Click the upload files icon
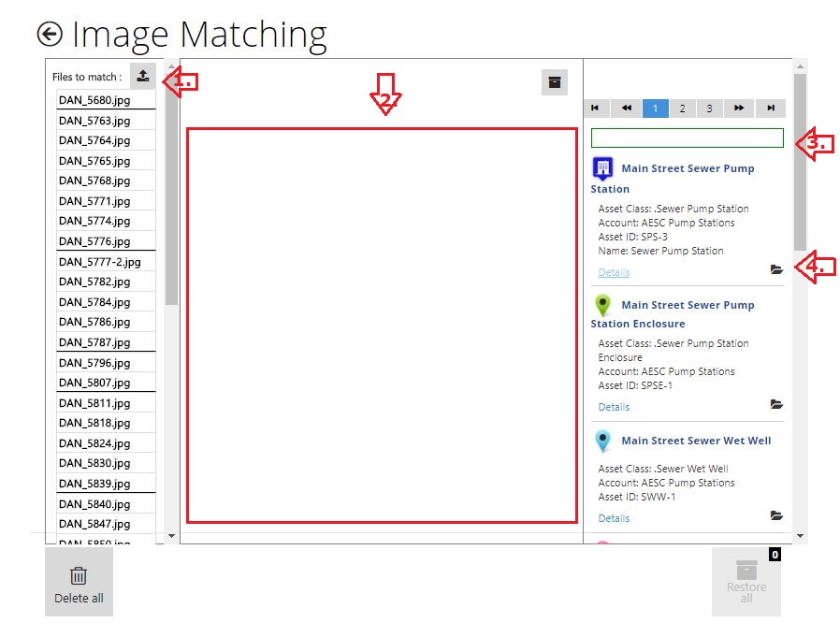 click(142, 77)
